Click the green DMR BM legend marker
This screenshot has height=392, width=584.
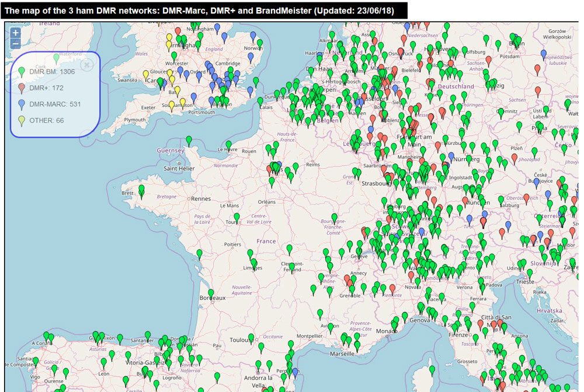22,72
